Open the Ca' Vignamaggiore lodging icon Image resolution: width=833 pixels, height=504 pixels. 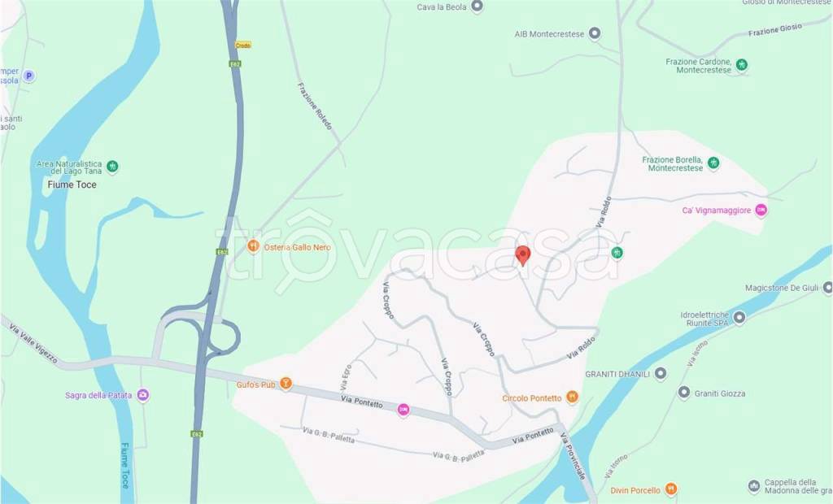pyautogui.click(x=761, y=210)
